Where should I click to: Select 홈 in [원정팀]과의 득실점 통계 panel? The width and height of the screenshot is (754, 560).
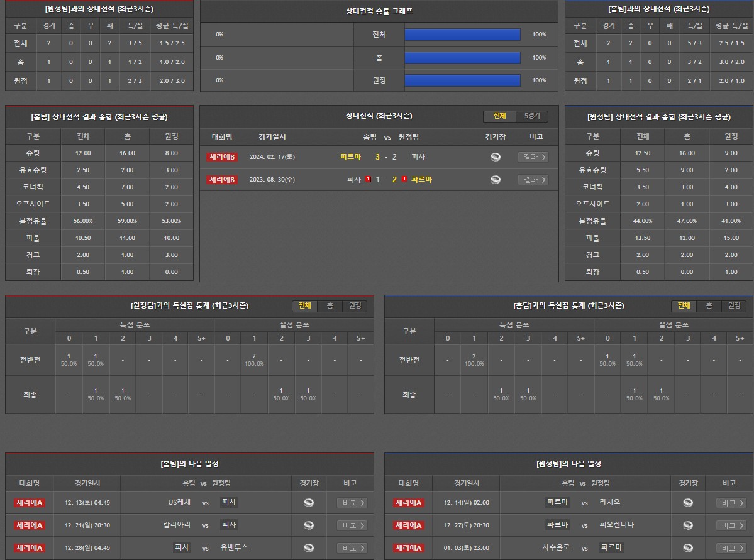coord(330,306)
